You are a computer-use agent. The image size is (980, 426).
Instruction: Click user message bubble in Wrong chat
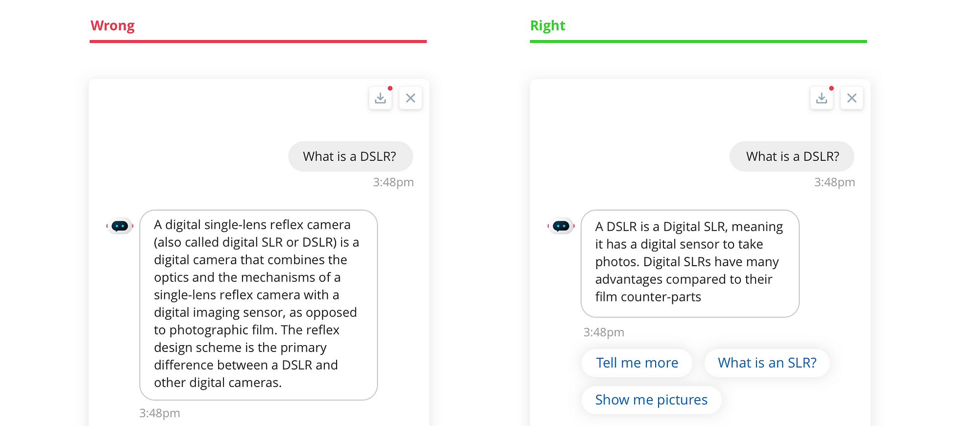tap(350, 156)
